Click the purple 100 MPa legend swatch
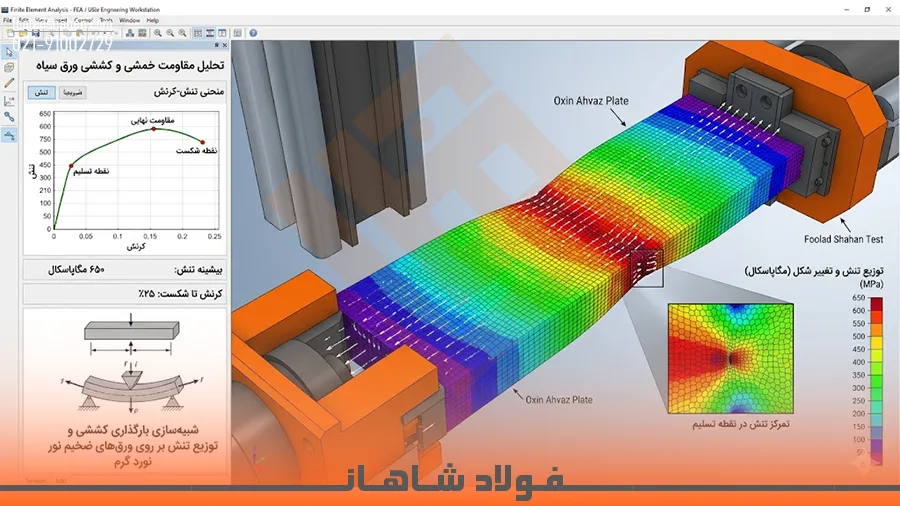 [x=876, y=446]
